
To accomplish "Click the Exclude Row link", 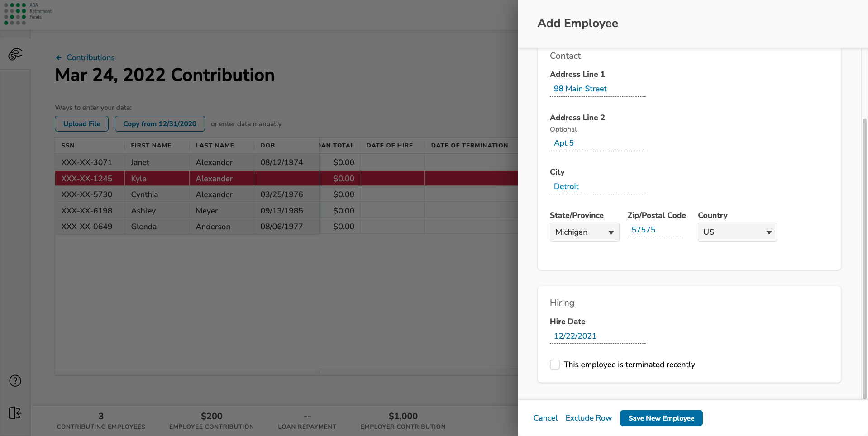I will [x=588, y=418].
